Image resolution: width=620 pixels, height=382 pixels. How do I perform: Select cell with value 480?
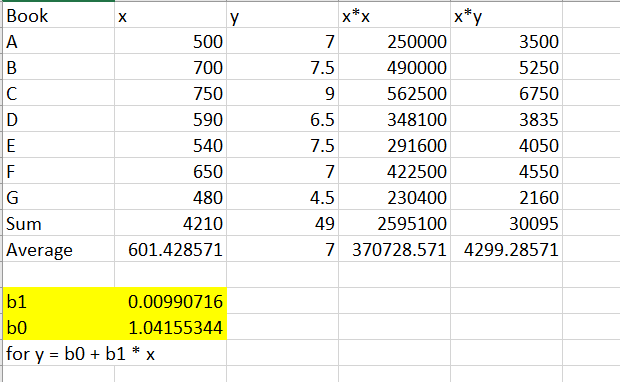pyautogui.click(x=170, y=197)
